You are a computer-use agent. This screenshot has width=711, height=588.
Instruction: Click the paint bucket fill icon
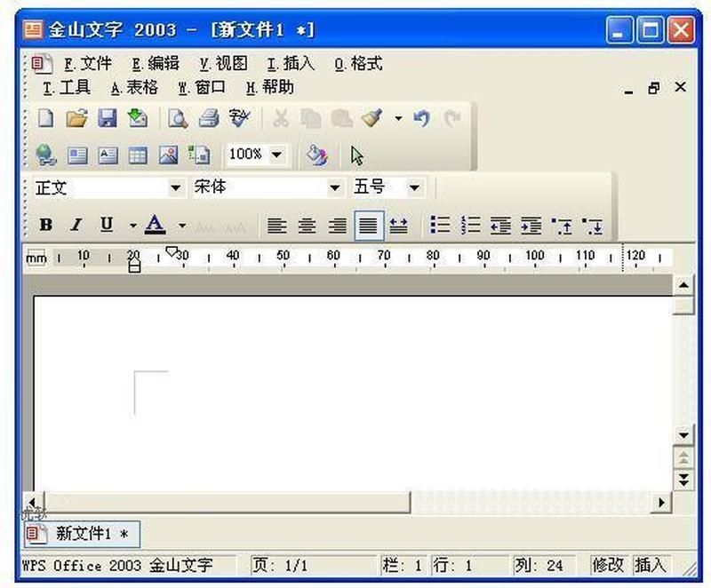pos(316,155)
